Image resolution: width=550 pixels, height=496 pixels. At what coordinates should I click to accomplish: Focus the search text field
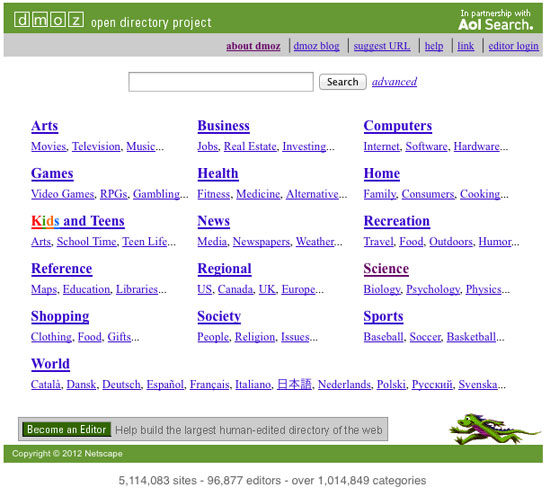[x=221, y=82]
